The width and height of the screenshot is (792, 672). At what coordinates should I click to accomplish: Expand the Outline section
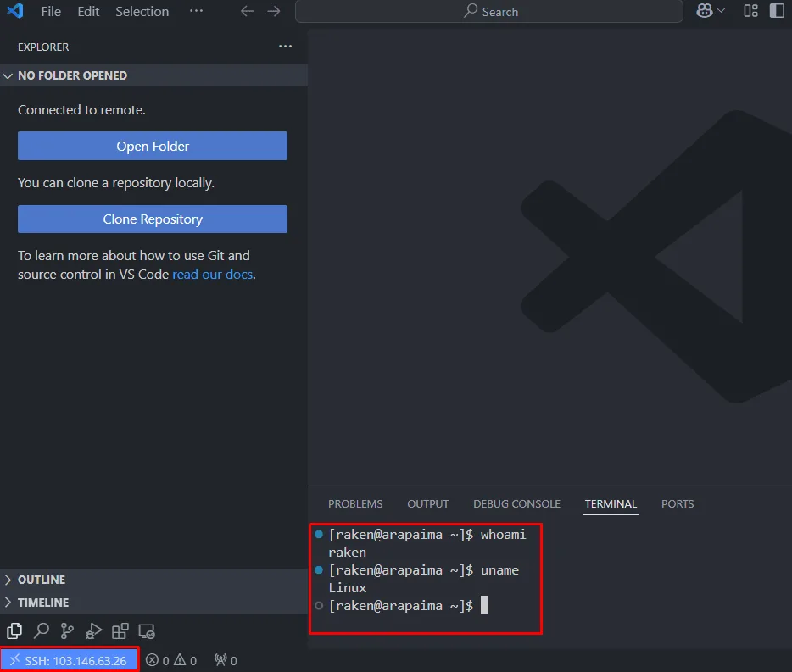(41, 580)
